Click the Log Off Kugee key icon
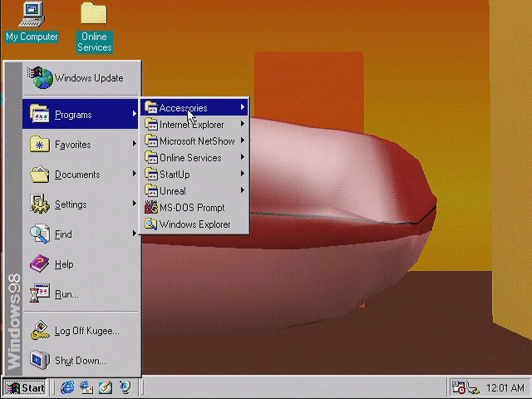Image resolution: width=532 pixels, height=399 pixels. [40, 330]
